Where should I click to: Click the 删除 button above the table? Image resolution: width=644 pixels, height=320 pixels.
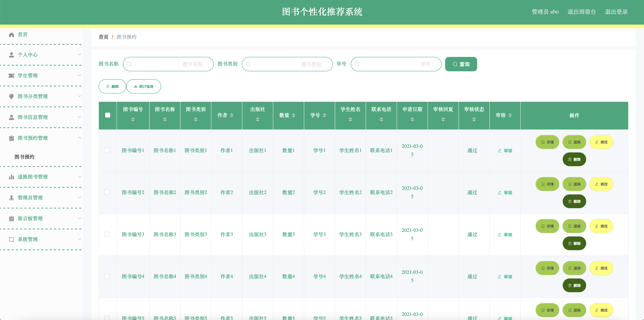pos(112,86)
